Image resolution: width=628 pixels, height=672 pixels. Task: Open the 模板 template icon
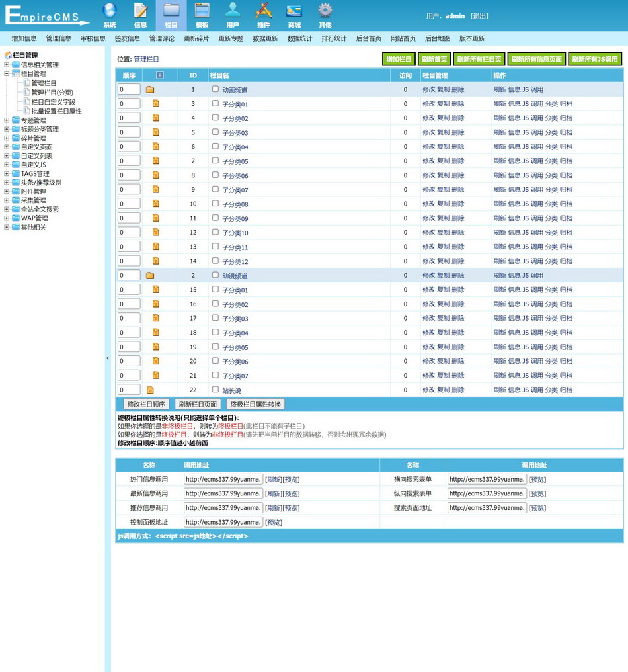pyautogui.click(x=202, y=10)
